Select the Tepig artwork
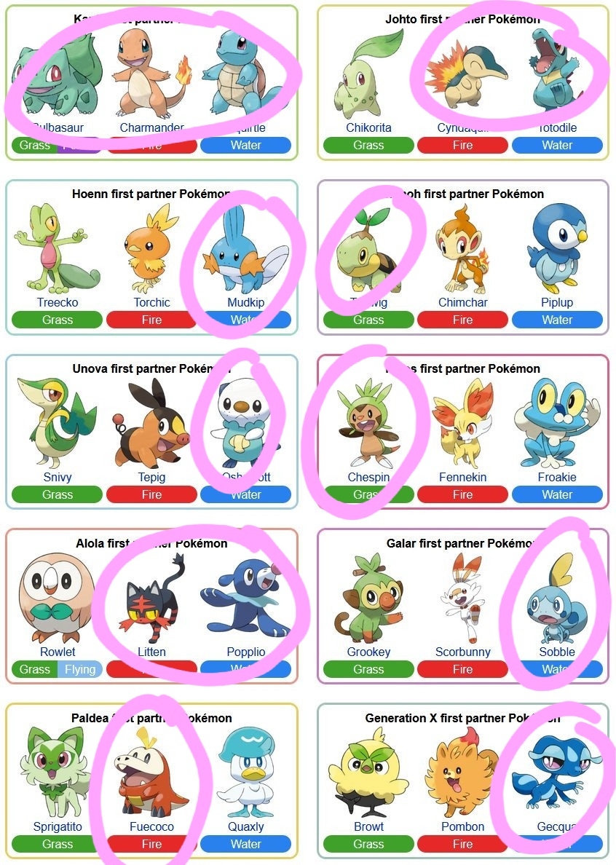The image size is (616, 865). 150,424
